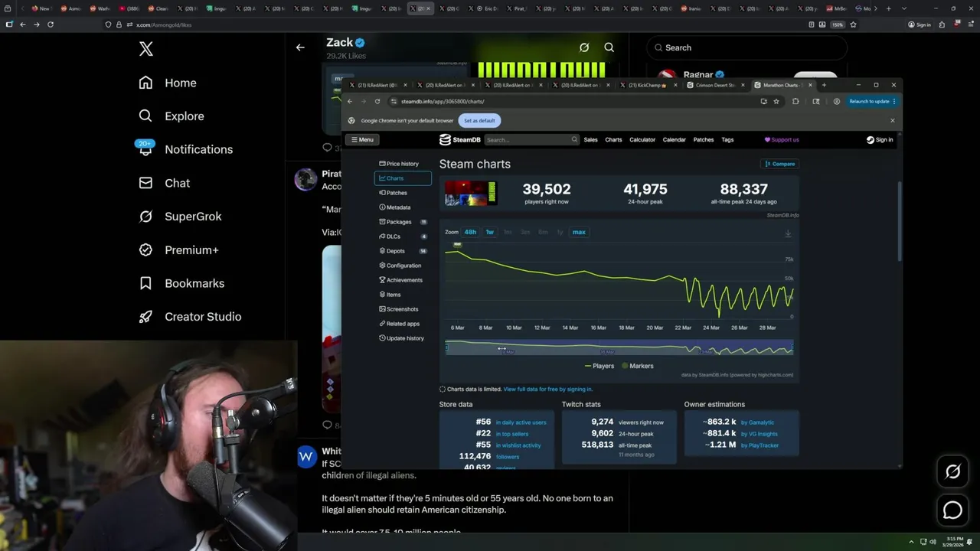Viewport: 980px width, 551px height.
Task: Go to Home in X sidebar
Action: [168, 83]
